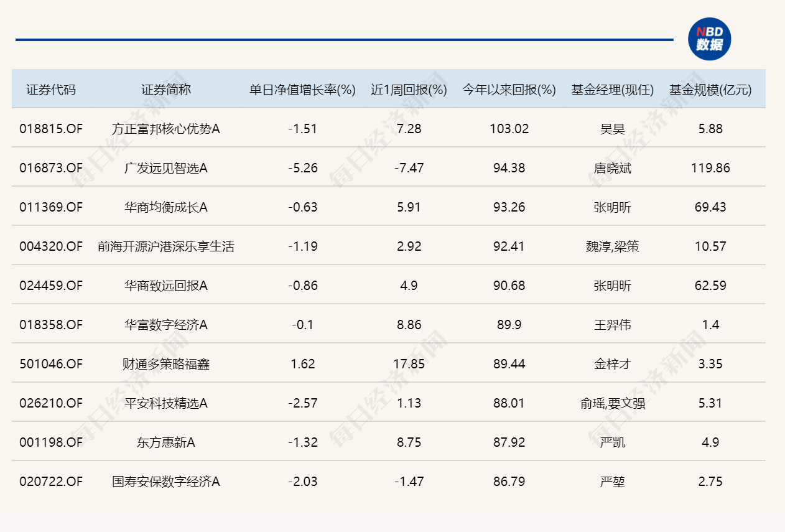The width and height of the screenshot is (785, 532).
Task: Click the 93.26 year-to-date return value
Action: coord(509,207)
